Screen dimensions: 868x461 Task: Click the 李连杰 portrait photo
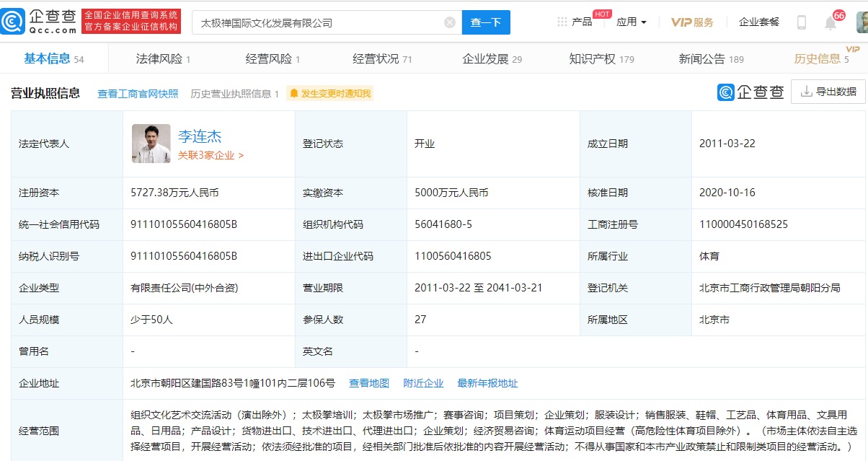coord(151,144)
